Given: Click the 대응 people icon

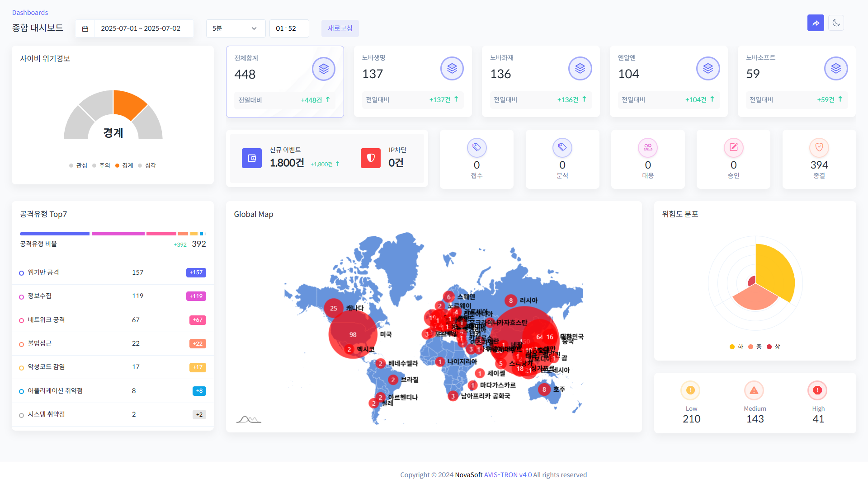Looking at the screenshot, I should (x=648, y=147).
